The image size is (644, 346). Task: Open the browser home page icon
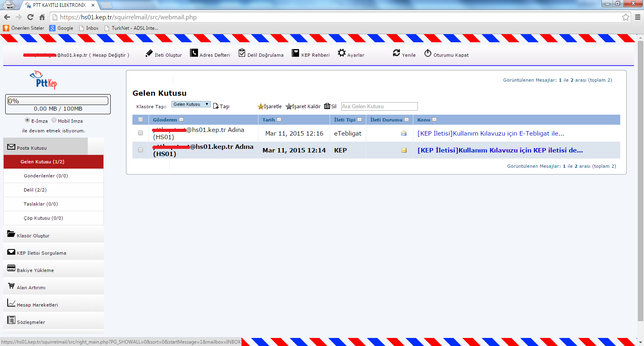(42, 17)
